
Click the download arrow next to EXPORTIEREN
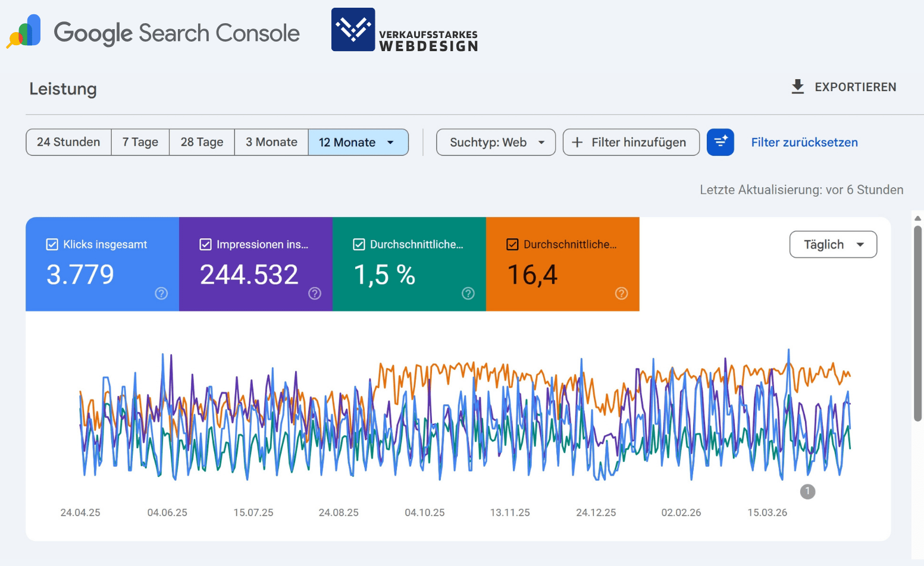[797, 87]
